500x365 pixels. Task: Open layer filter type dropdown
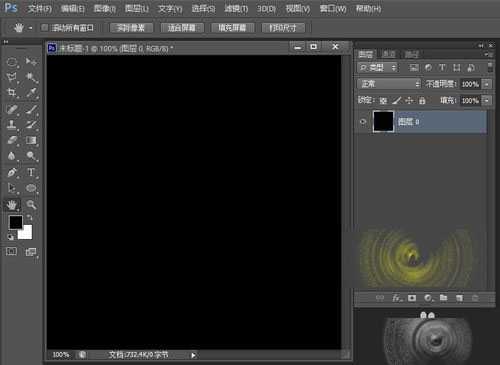click(x=378, y=68)
